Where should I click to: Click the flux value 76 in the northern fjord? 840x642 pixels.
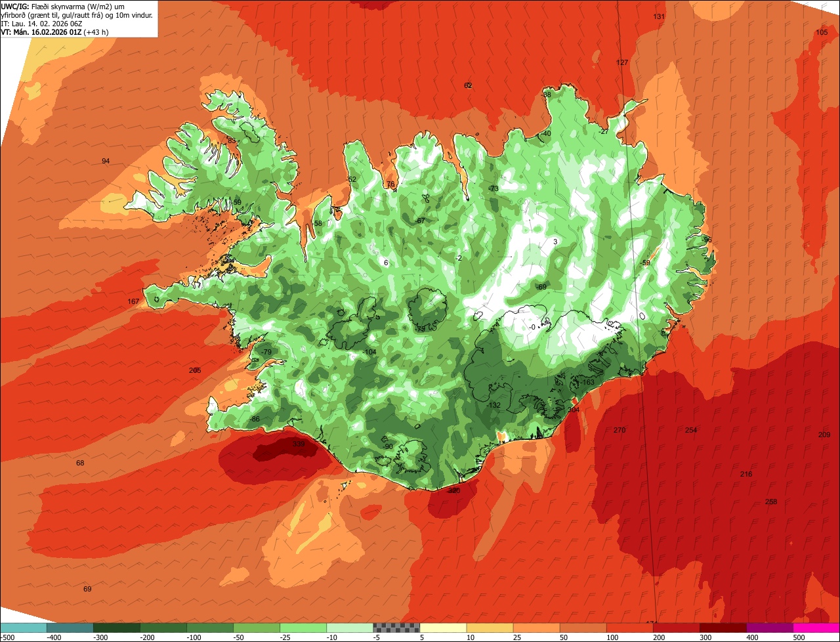[x=391, y=184]
